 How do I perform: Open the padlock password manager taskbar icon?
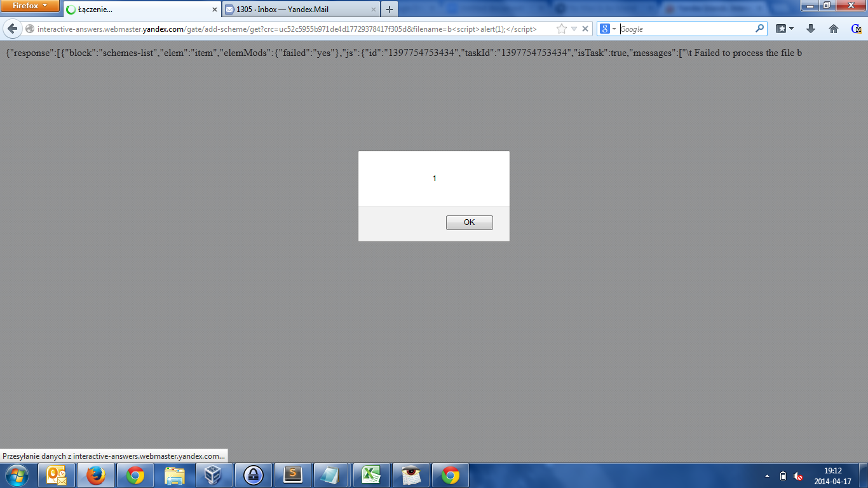pyautogui.click(x=254, y=475)
